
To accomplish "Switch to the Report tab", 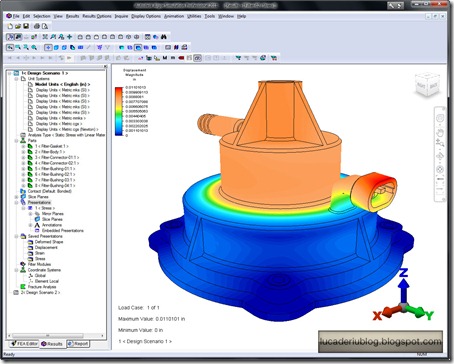I will pos(78,343).
